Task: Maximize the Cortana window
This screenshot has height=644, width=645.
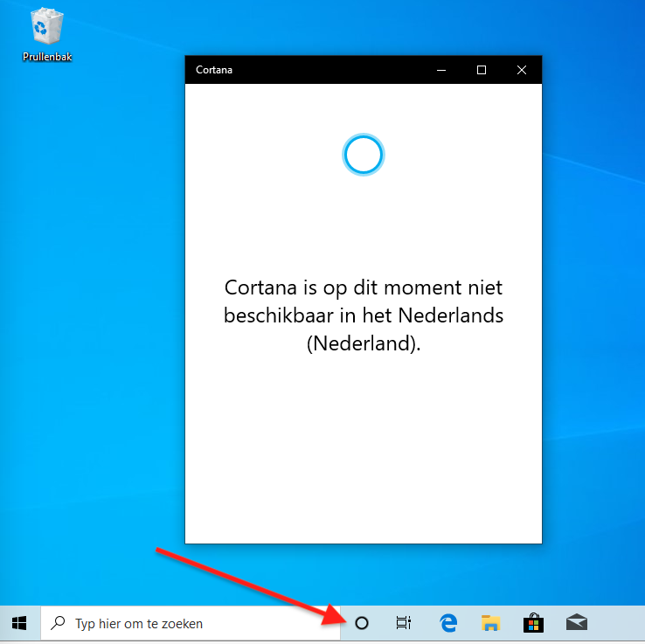Action: click(x=482, y=70)
